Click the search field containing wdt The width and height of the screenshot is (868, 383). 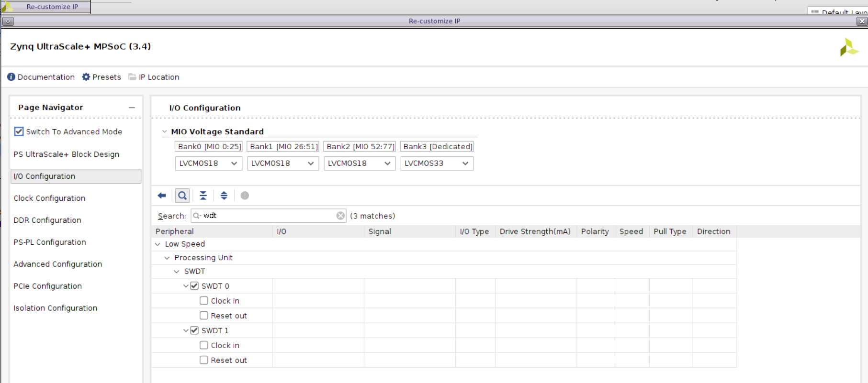268,216
